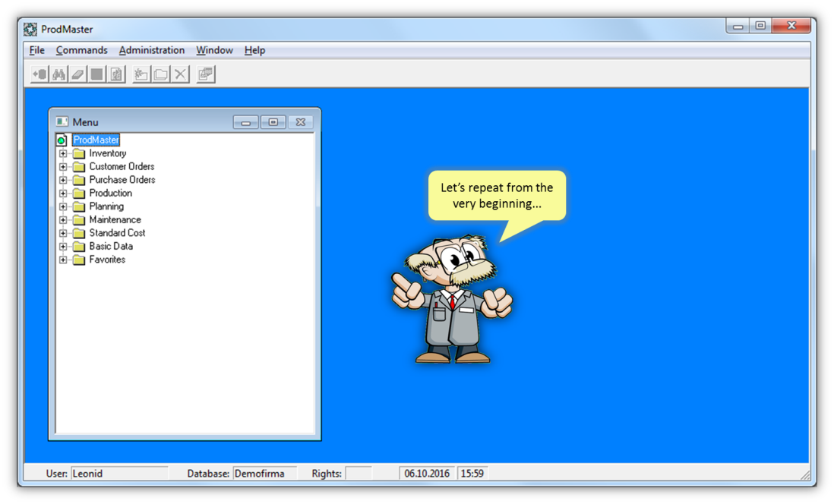834x504 pixels.
Task: Expand the Inventory tree folder
Action: (63, 153)
